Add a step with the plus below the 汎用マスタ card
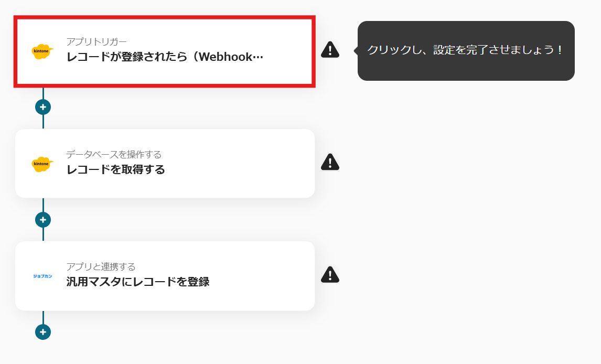The height and width of the screenshot is (364, 601). coord(43,332)
